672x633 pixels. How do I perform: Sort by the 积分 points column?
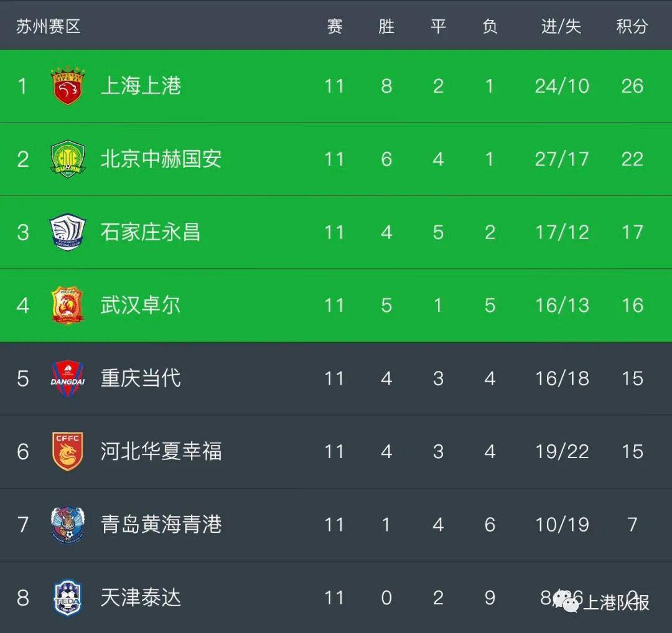(632, 27)
